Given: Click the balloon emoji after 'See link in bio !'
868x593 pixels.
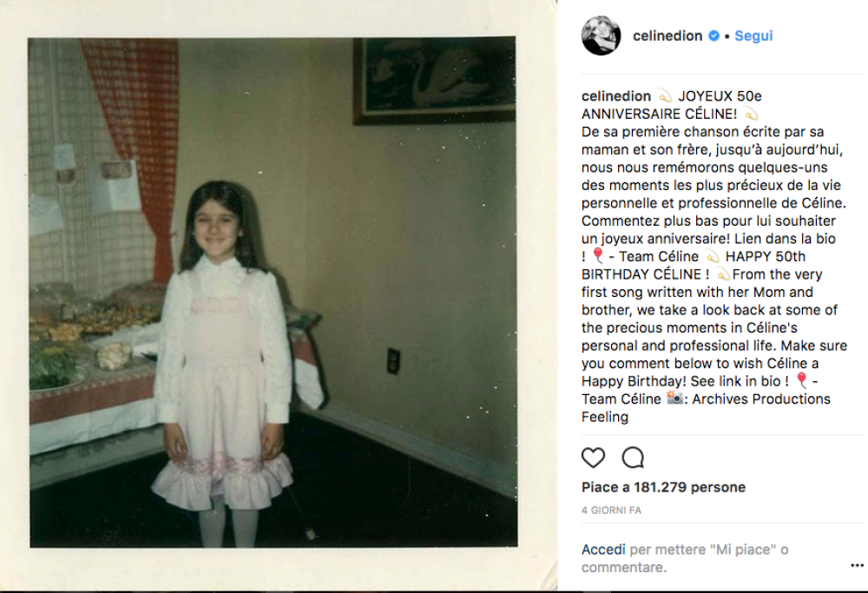Looking at the screenshot, I should (801, 380).
